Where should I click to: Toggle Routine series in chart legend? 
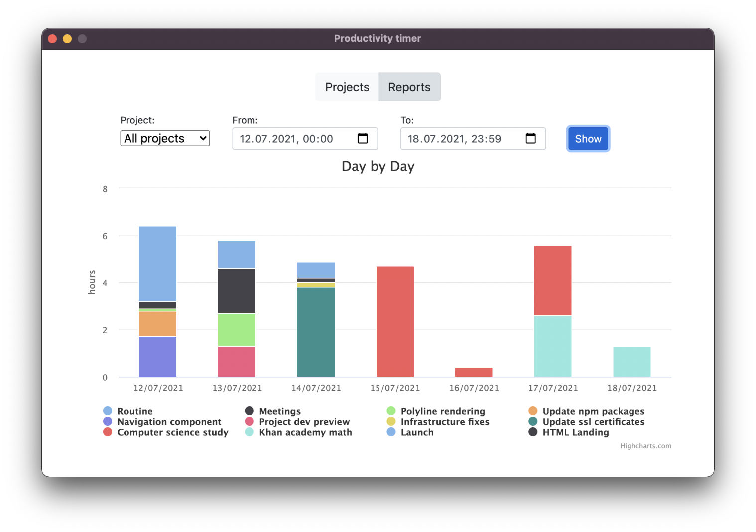coord(134,411)
